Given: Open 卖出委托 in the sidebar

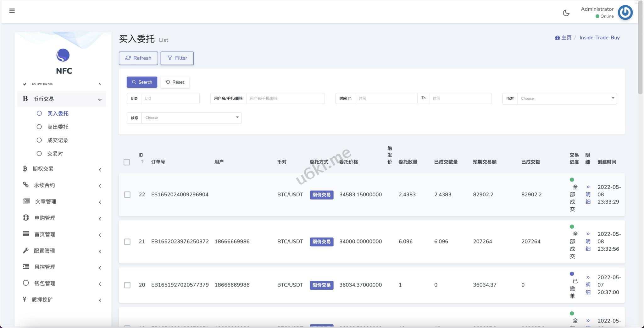Looking at the screenshot, I should pyautogui.click(x=58, y=127).
